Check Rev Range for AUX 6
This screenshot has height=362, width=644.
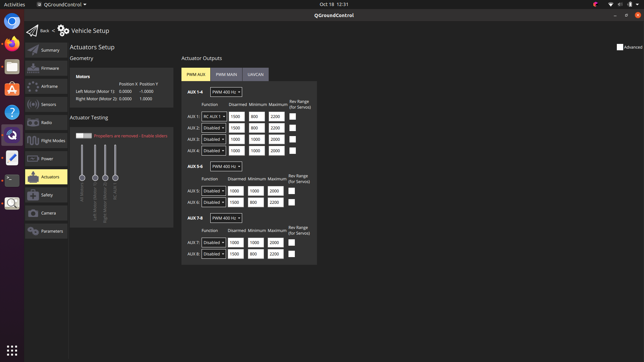(x=291, y=202)
